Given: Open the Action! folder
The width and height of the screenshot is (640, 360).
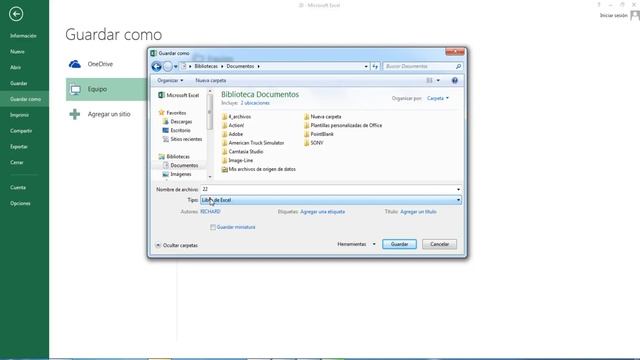Looking at the screenshot, I should tap(233, 125).
